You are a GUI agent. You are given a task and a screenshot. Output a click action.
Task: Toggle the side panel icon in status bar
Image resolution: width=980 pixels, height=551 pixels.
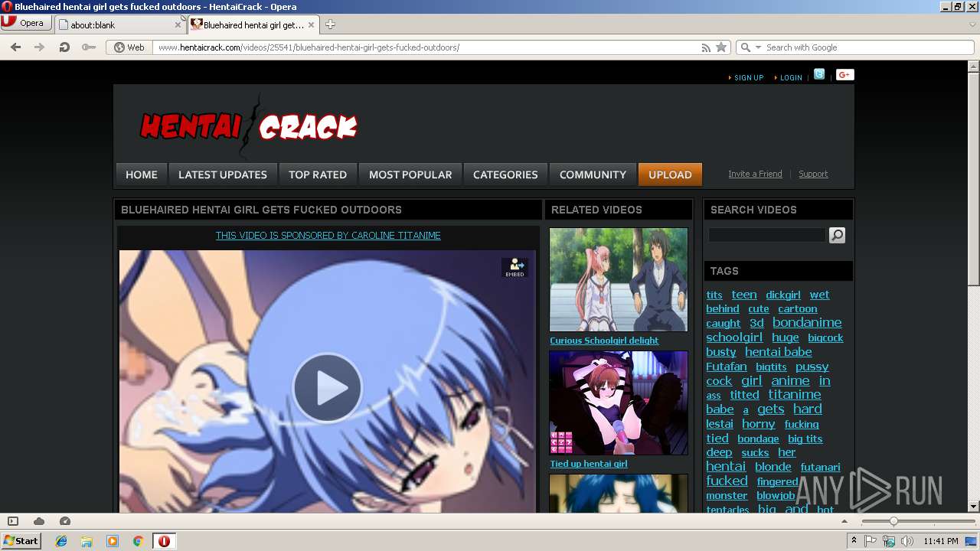point(13,521)
